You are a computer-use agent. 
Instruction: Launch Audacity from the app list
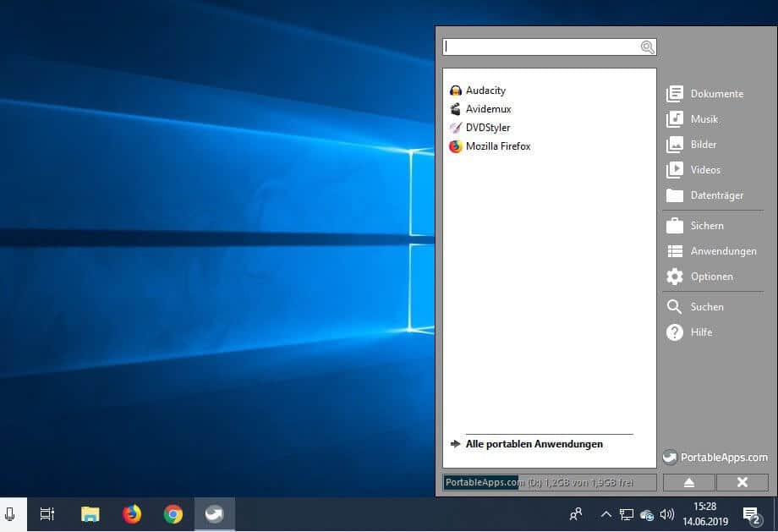485,90
